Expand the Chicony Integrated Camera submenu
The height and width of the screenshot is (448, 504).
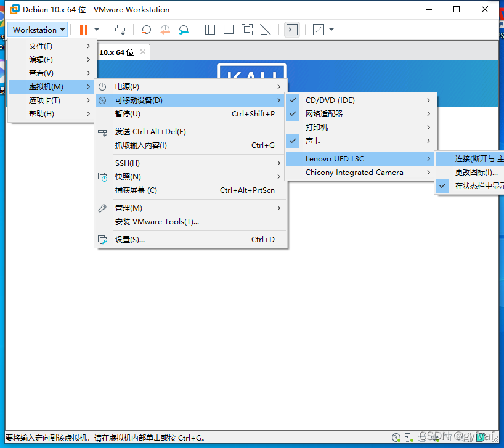click(360, 173)
